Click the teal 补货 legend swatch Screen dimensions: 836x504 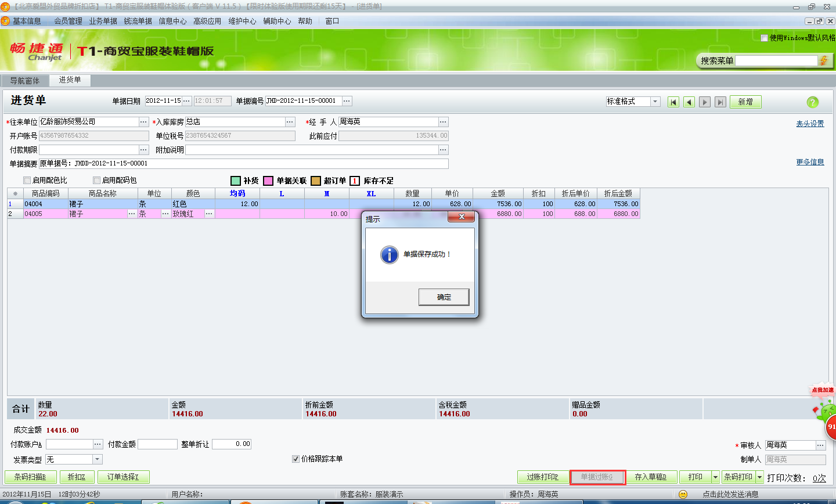[236, 181]
